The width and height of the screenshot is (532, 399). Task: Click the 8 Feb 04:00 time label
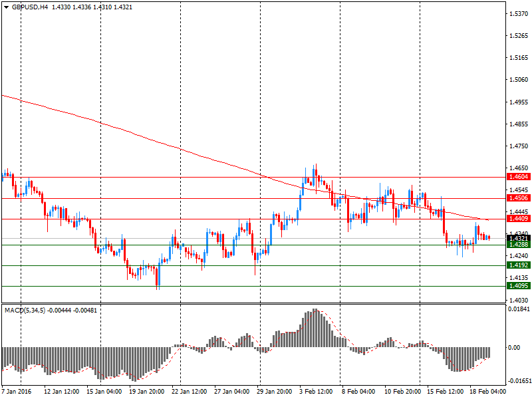pyautogui.click(x=358, y=391)
